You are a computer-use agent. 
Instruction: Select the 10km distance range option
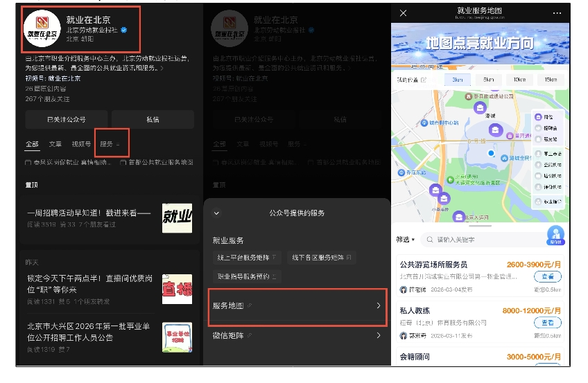coord(519,80)
